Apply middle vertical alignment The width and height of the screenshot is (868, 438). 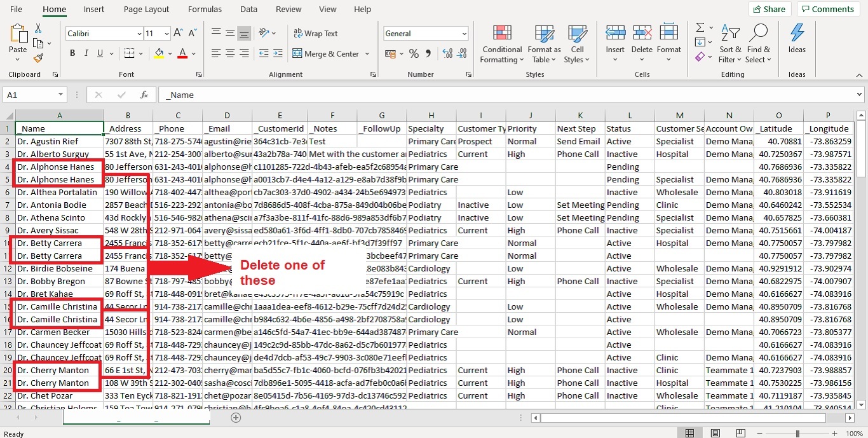point(230,33)
